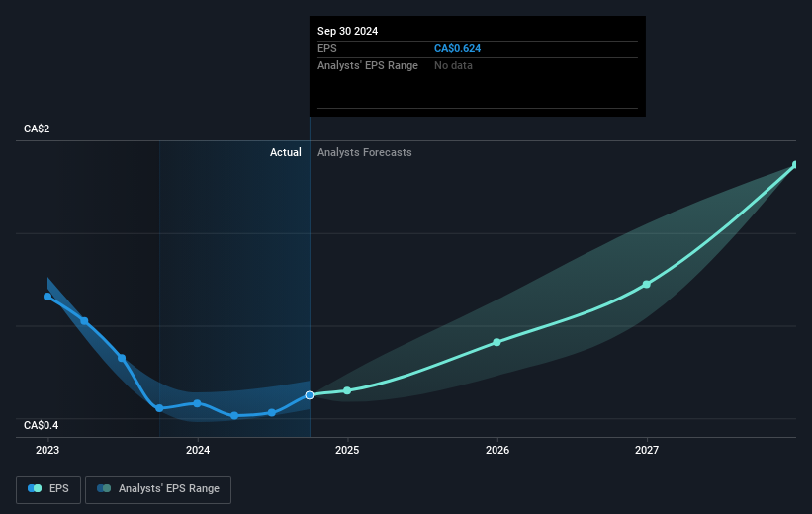812x514 pixels.
Task: Click the 2027 x-axis label
Action: click(647, 451)
